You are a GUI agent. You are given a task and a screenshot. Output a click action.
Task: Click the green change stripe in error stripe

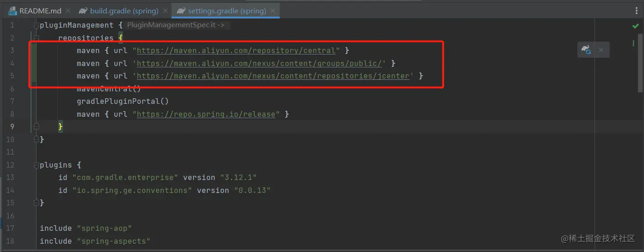(x=633, y=43)
